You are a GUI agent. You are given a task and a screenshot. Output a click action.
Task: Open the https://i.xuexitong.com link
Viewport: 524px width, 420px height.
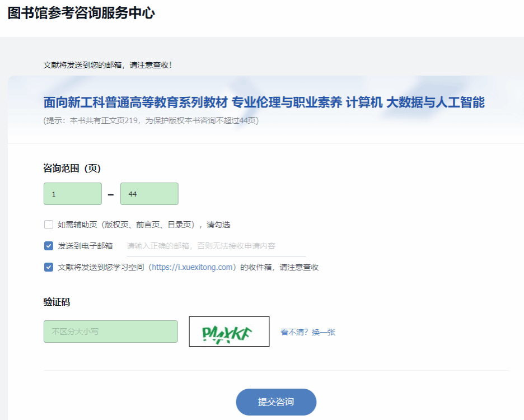192,267
